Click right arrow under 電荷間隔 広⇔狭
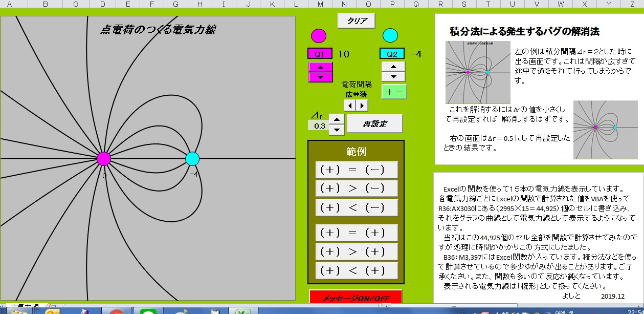 362,106
